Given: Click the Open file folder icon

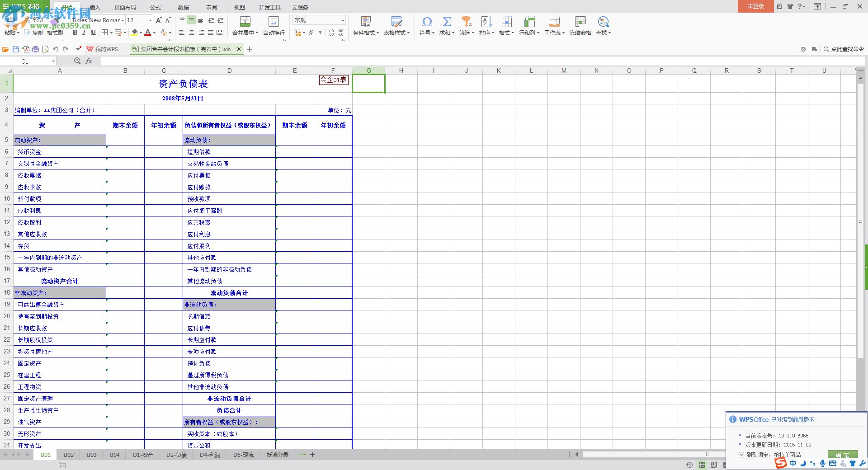Looking at the screenshot, I should pos(5,49).
